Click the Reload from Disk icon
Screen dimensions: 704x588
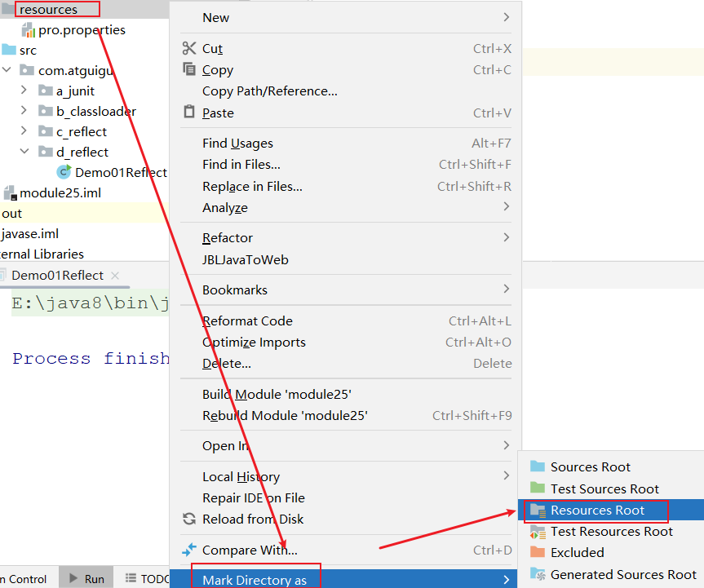pos(189,519)
